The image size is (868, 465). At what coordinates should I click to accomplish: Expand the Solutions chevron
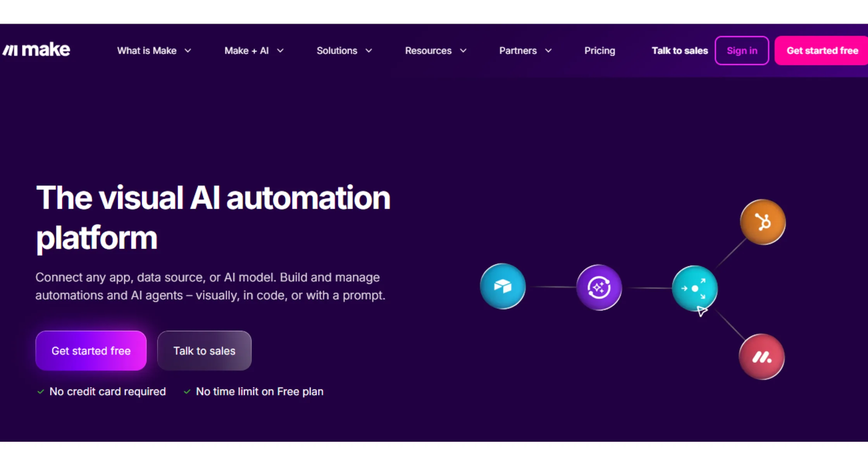[369, 51]
